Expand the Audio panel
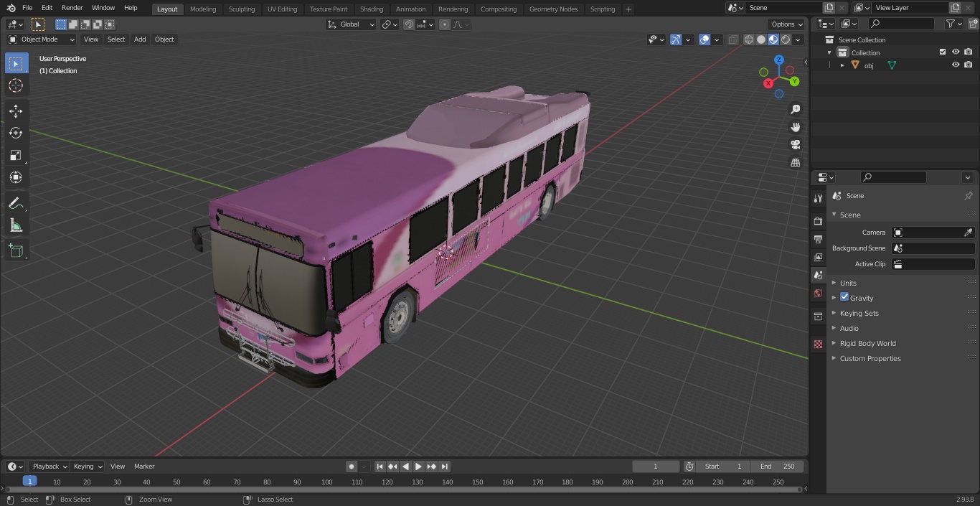Image resolution: width=980 pixels, height=506 pixels. coord(849,328)
